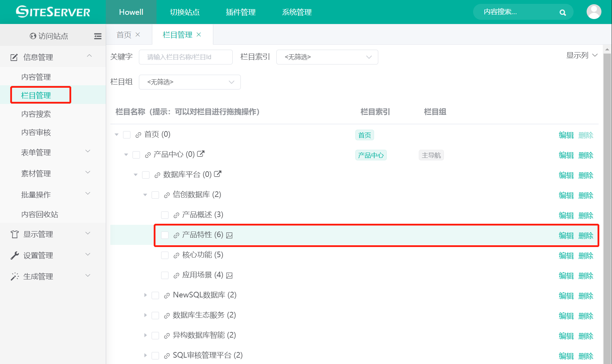Toggle the sidebar collapse hamburger icon
The height and width of the screenshot is (364, 612).
(98, 36)
